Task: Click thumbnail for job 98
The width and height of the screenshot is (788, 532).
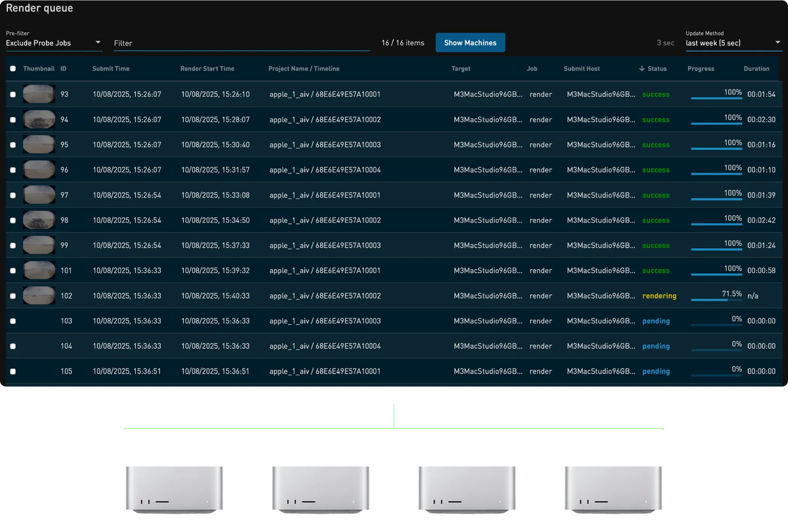Action: pyautogui.click(x=39, y=220)
